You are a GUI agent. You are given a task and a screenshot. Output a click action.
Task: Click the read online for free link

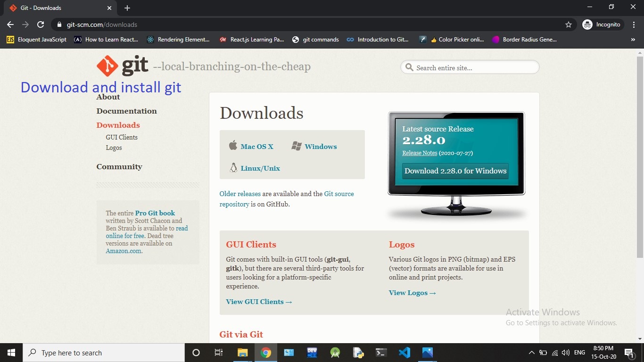pyautogui.click(x=147, y=232)
